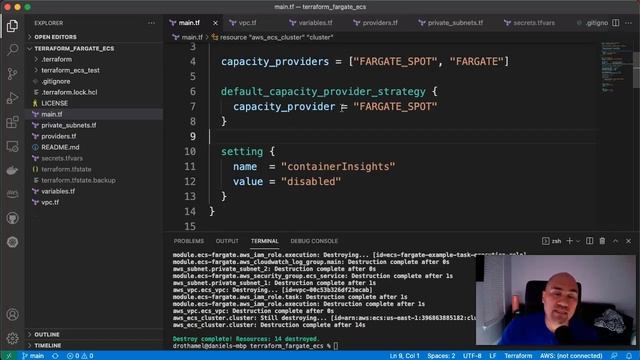
Task: Click the editor minimap
Action: coord(616,67)
